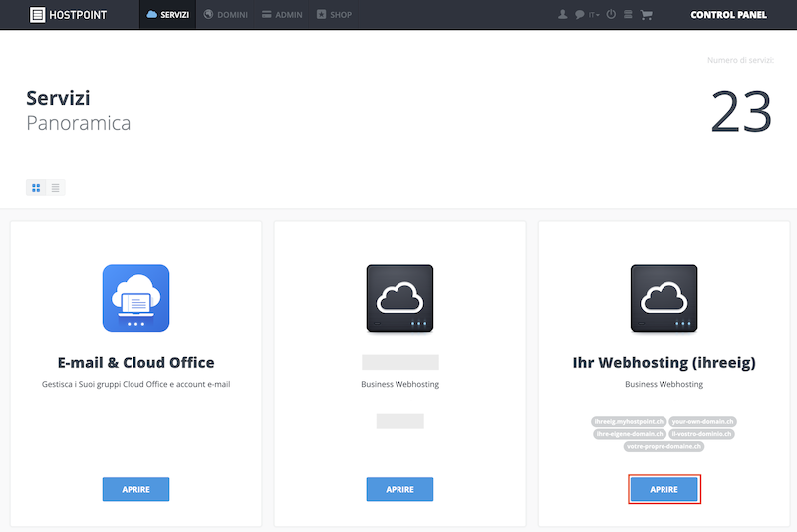This screenshot has width=797, height=532.
Task: Click the Ihr Webhosting (ihreeig) title
Action: [x=664, y=363]
